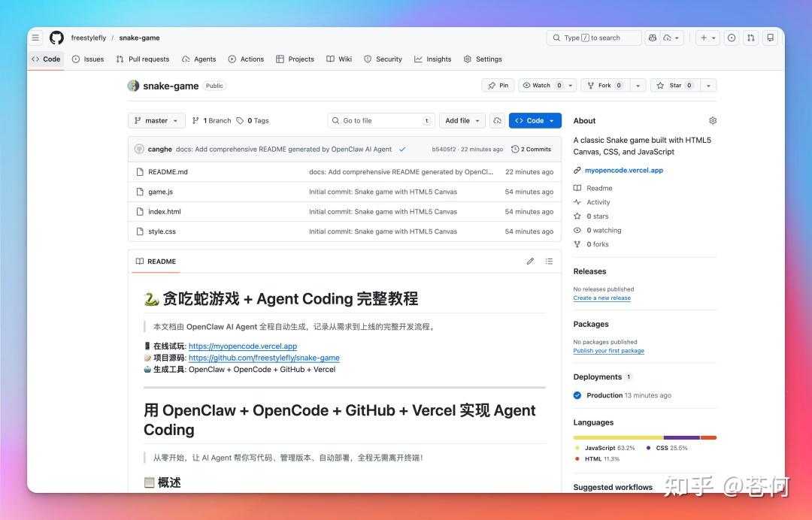View your issues via circle icon
The image size is (812, 520).
pyautogui.click(x=732, y=38)
